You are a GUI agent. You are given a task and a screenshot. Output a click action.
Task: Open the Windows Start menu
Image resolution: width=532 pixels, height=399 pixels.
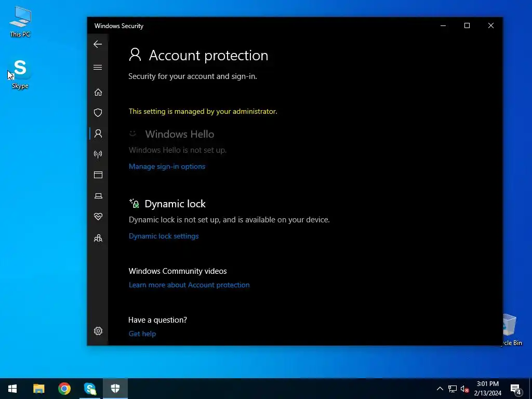coord(12,389)
